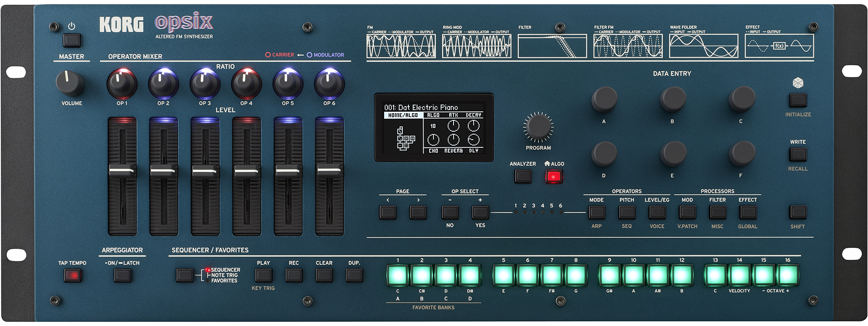This screenshot has height=326, width=868.
Task: Click data entry knob C
Action: pos(741,99)
